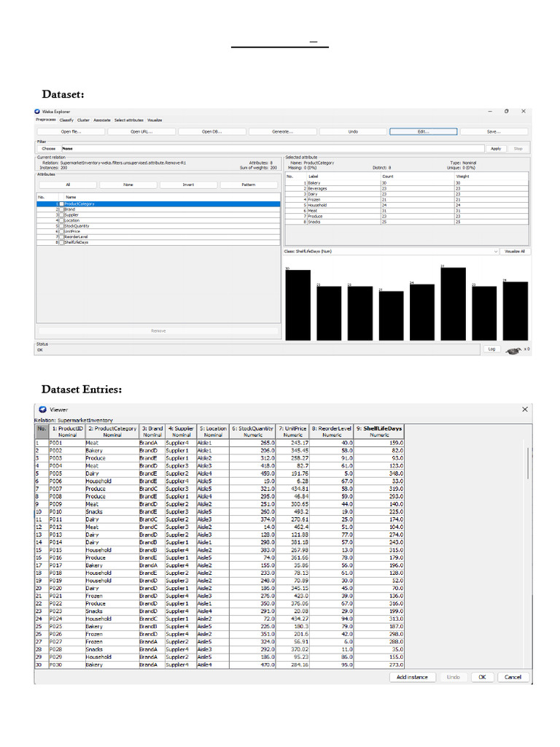
Task: Click the Brand column header in Viewer
Action: (152, 432)
